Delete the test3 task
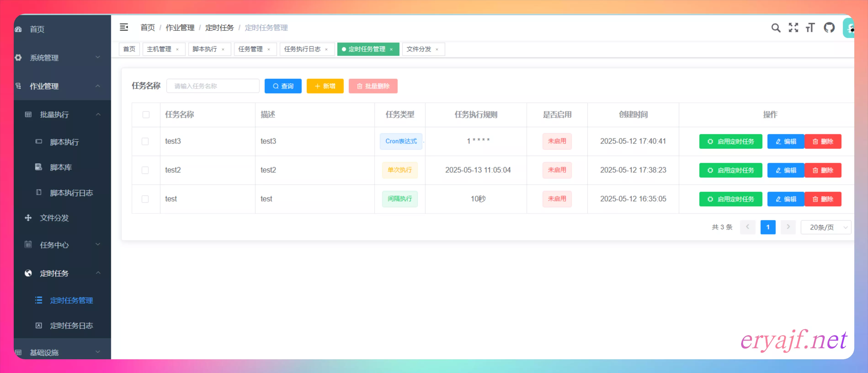This screenshot has height=373, width=868. [x=823, y=141]
